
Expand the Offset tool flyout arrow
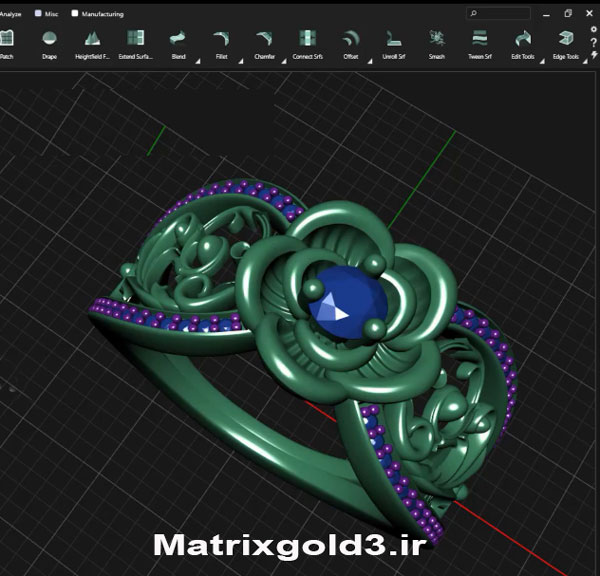[370, 61]
